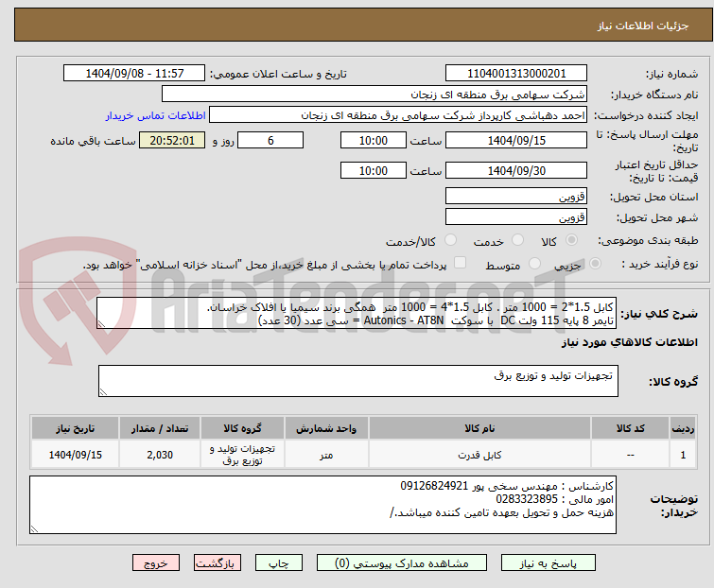The image size is (714, 588).
Task: Click the اطلاعات کالاهای مورد نیاز heading
Action: 629,342
